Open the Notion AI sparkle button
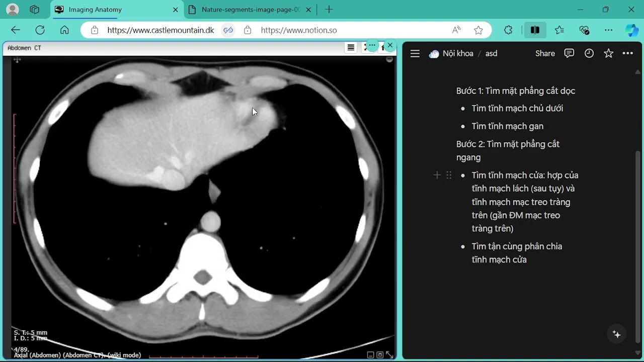The width and height of the screenshot is (644, 362). [x=617, y=334]
